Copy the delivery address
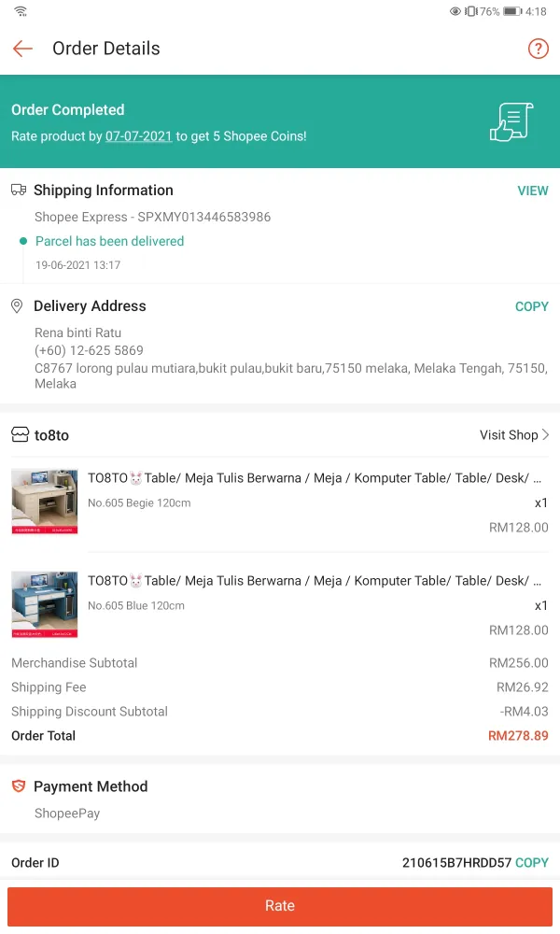The image size is (560, 934). click(x=532, y=306)
